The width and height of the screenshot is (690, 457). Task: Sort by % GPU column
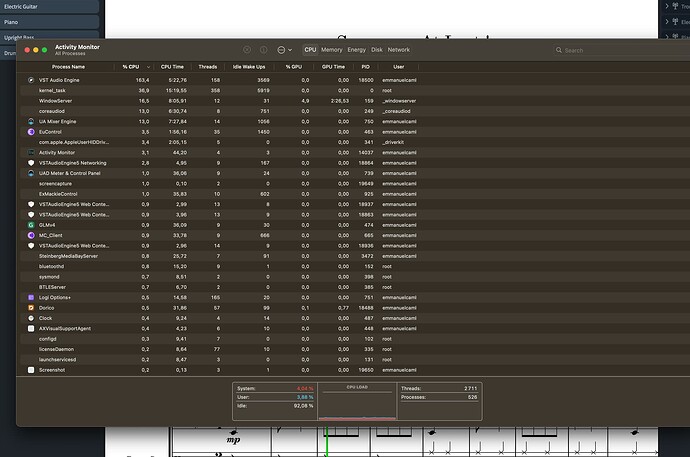pos(294,67)
